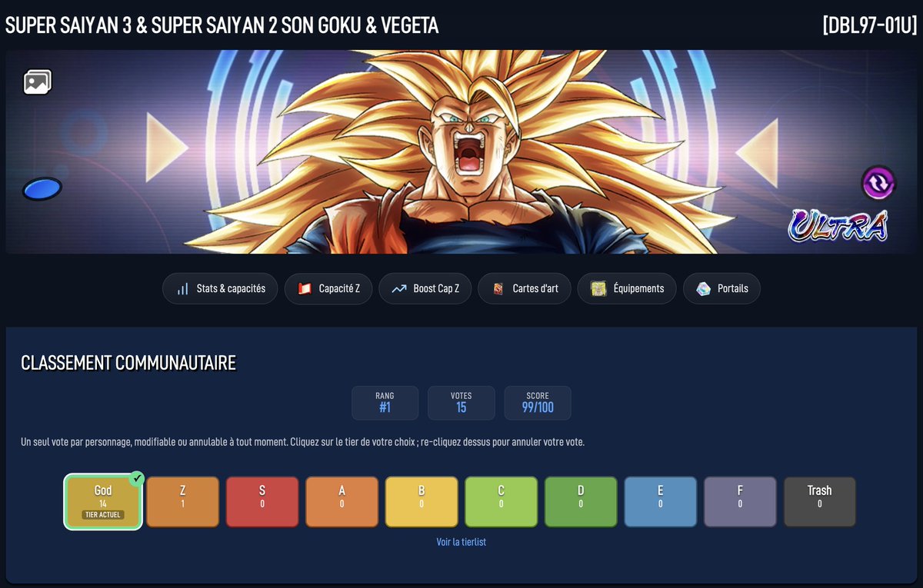
Task: Click the purple transformation swap icon
Action: pos(878,183)
